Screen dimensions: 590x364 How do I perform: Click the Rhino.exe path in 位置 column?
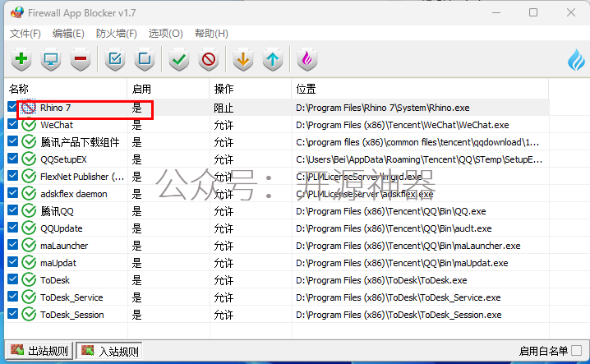click(x=383, y=108)
